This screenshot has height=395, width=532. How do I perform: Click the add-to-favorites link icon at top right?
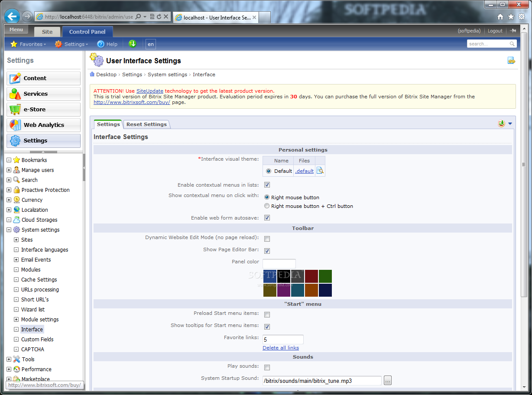511,61
